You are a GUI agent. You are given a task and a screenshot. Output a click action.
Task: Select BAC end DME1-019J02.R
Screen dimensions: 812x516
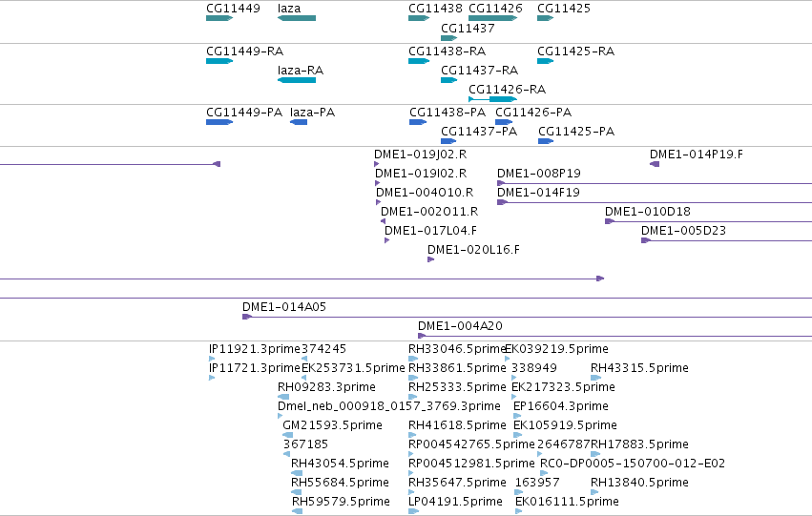[421, 155]
